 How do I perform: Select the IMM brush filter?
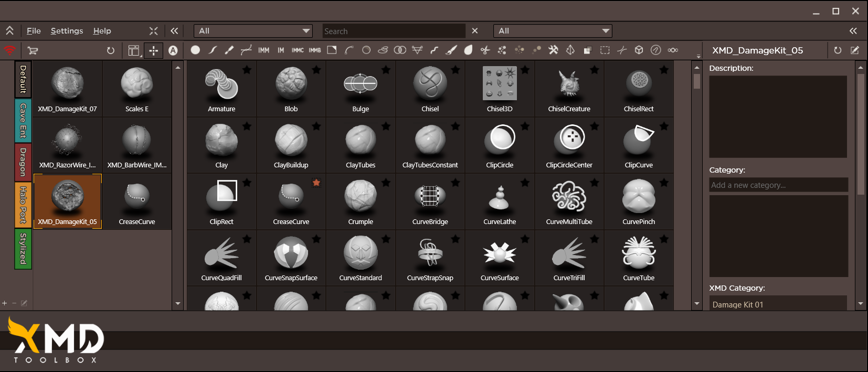(264, 50)
